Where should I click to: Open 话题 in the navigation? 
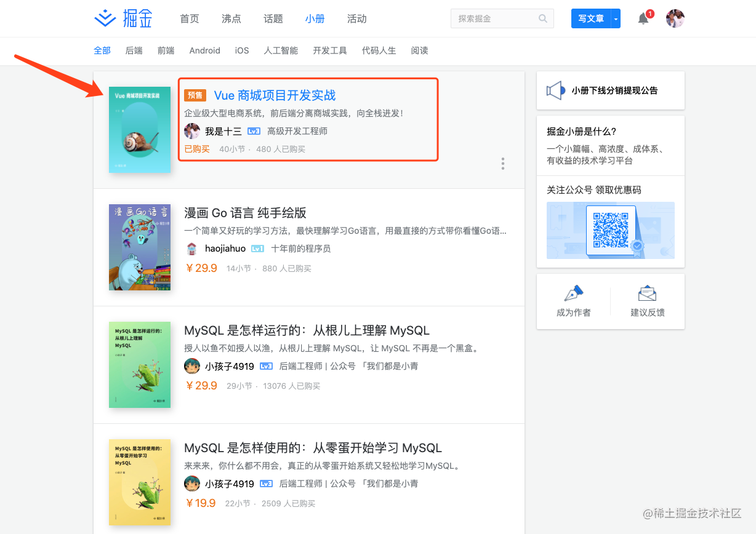pyautogui.click(x=273, y=18)
